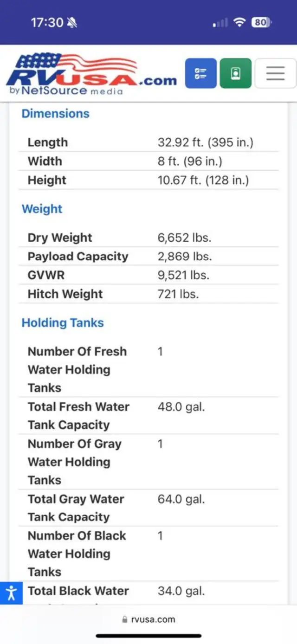Tap the RVUSA.com flag logo
Image resolution: width=297 pixels, height=644 pixels.
[x=74, y=70]
